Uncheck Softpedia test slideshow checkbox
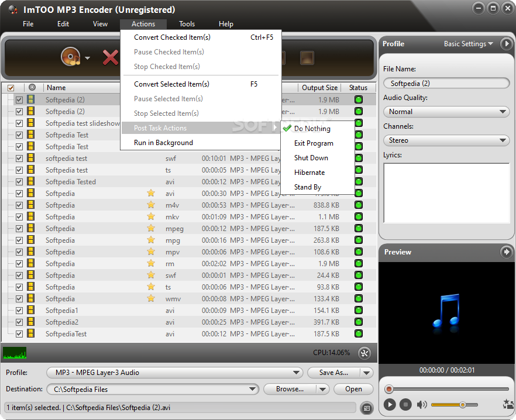This screenshot has width=516, height=420. [x=19, y=123]
